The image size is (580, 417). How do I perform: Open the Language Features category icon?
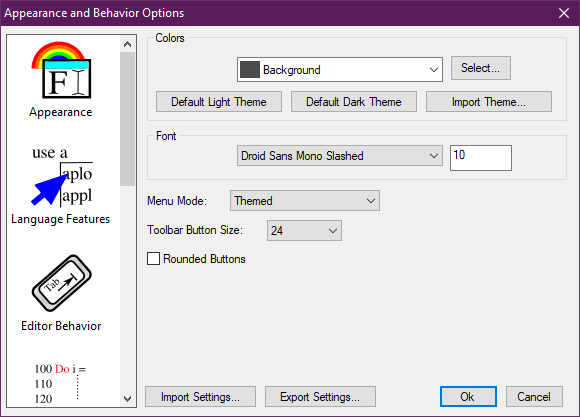(62, 176)
